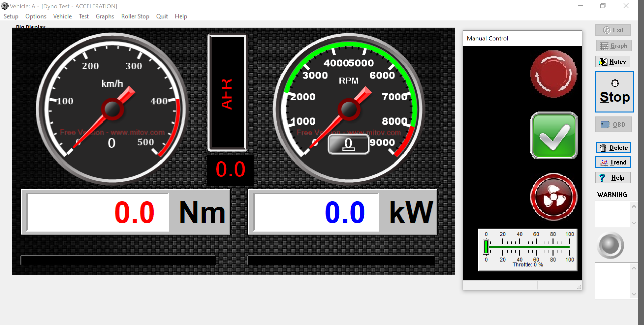Click the throttle slider handle

click(486, 247)
